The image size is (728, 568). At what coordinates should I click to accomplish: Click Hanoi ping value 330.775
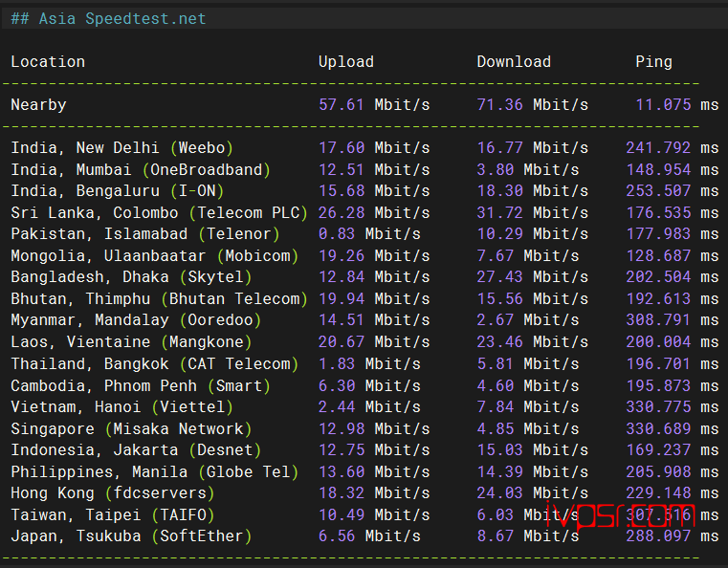[x=658, y=407]
